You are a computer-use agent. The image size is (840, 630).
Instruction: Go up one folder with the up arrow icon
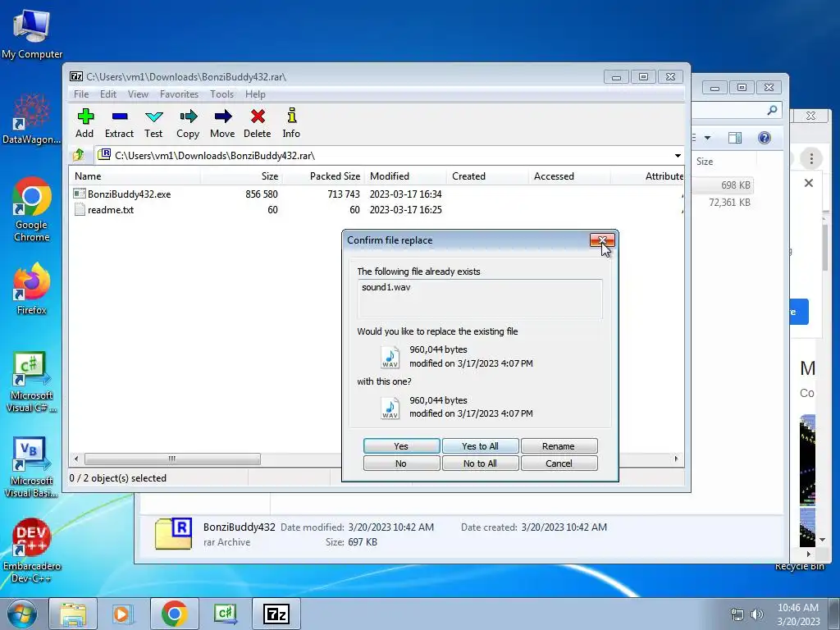tap(79, 155)
